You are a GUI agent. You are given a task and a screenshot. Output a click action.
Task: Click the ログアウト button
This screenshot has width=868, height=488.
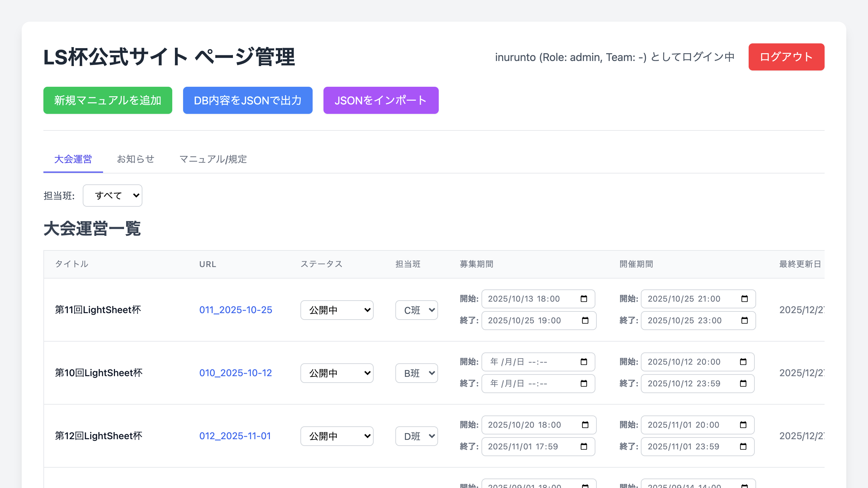pos(786,57)
